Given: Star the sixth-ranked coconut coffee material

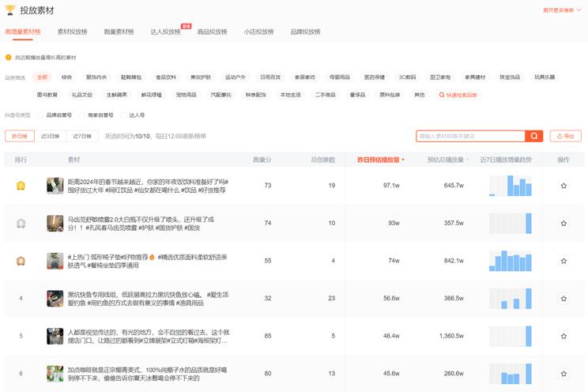Looking at the screenshot, I should (x=563, y=373).
